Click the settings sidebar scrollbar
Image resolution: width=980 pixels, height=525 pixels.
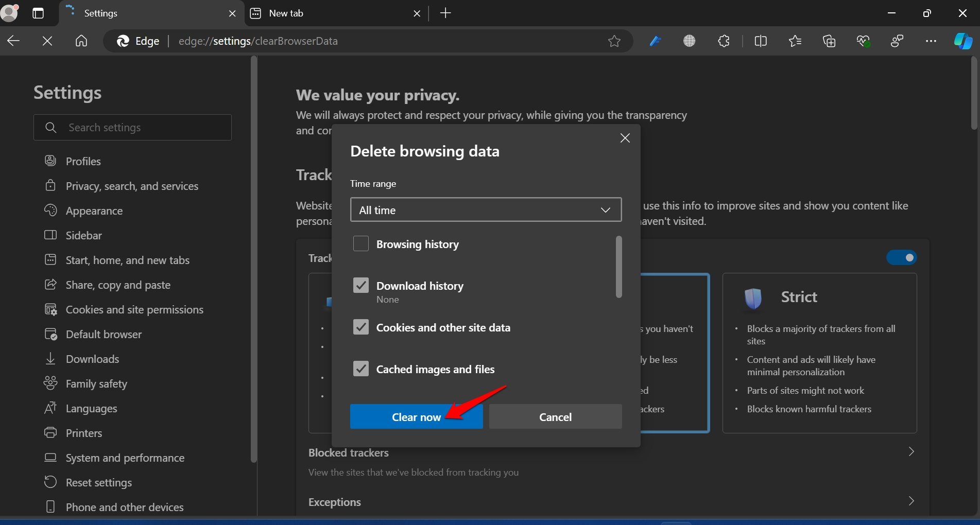tap(253, 259)
